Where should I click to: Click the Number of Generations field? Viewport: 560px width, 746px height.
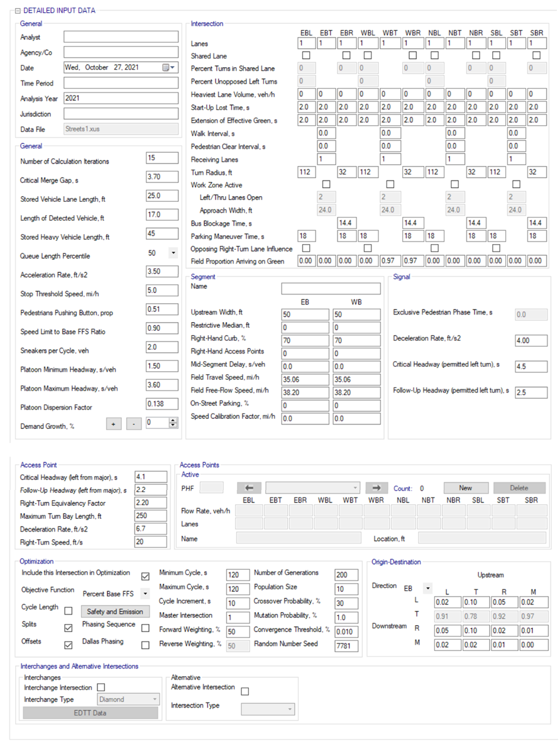click(346, 575)
